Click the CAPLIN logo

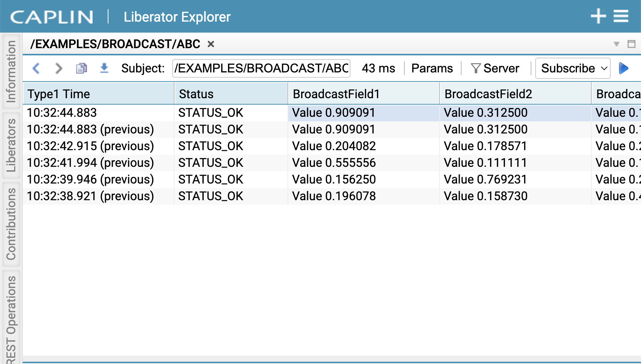click(52, 17)
